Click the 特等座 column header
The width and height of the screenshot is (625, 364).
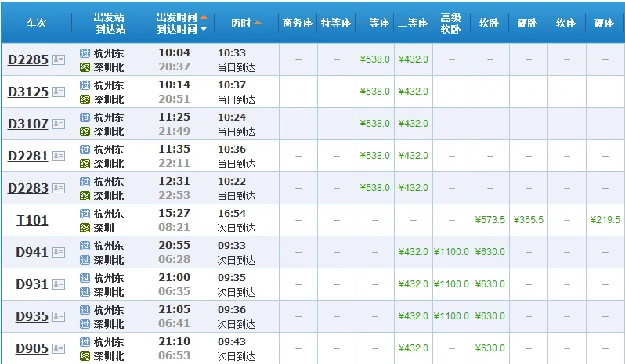336,23
